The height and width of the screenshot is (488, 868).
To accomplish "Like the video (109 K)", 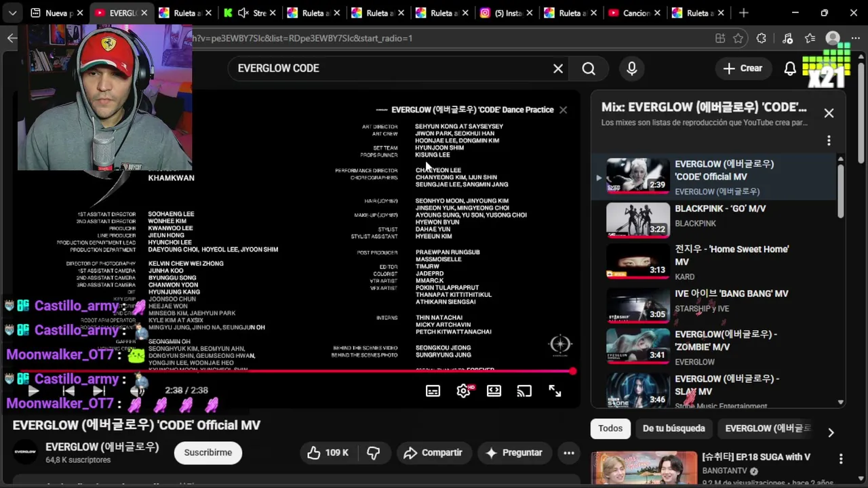I will click(x=328, y=453).
